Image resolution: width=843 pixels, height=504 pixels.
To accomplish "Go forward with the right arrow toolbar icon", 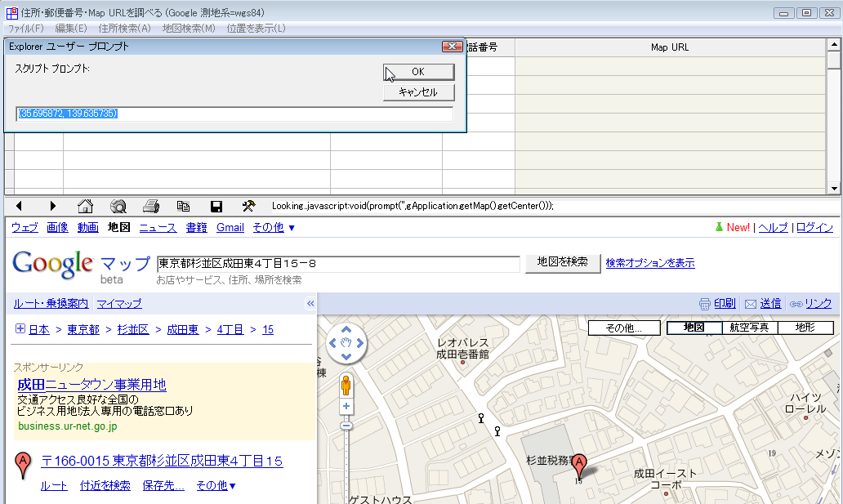I will [52, 206].
